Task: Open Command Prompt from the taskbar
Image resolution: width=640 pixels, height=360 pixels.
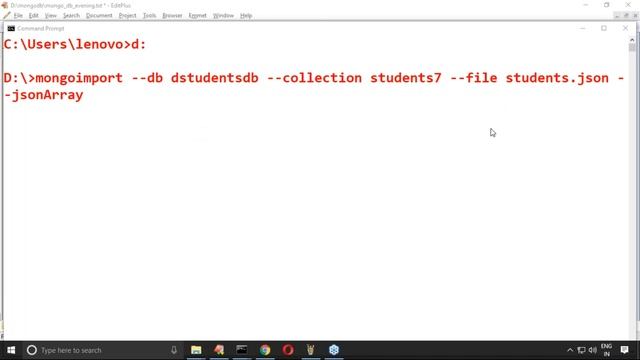Action: point(242,350)
